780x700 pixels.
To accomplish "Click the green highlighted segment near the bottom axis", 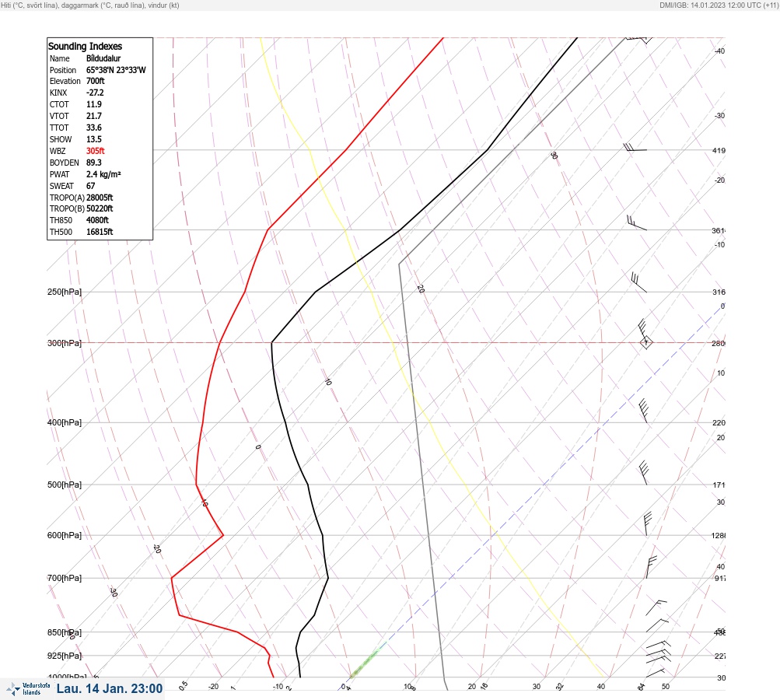I will click(x=367, y=662).
